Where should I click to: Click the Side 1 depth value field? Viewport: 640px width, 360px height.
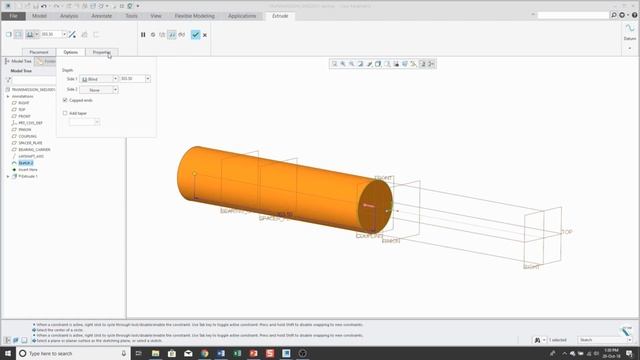(132, 78)
